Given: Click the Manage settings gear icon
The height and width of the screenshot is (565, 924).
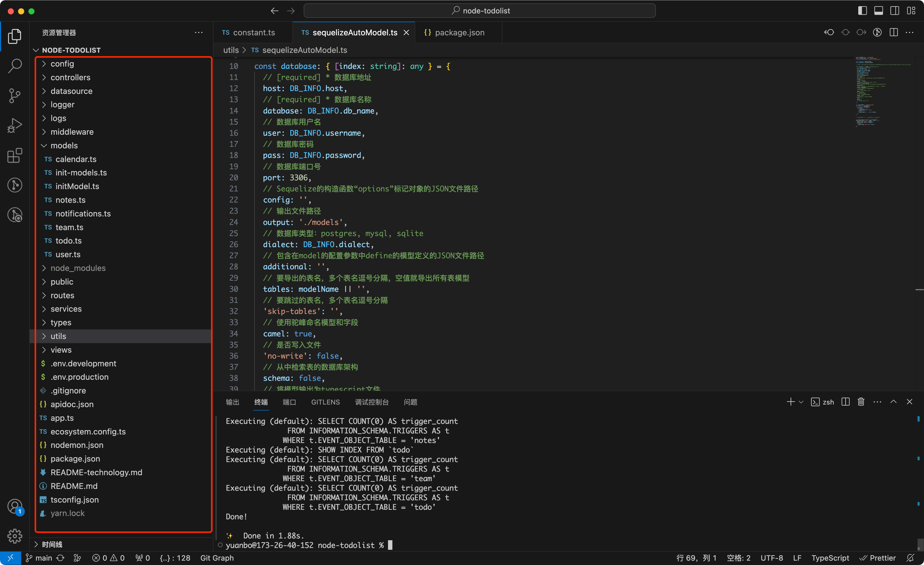Looking at the screenshot, I should (15, 536).
